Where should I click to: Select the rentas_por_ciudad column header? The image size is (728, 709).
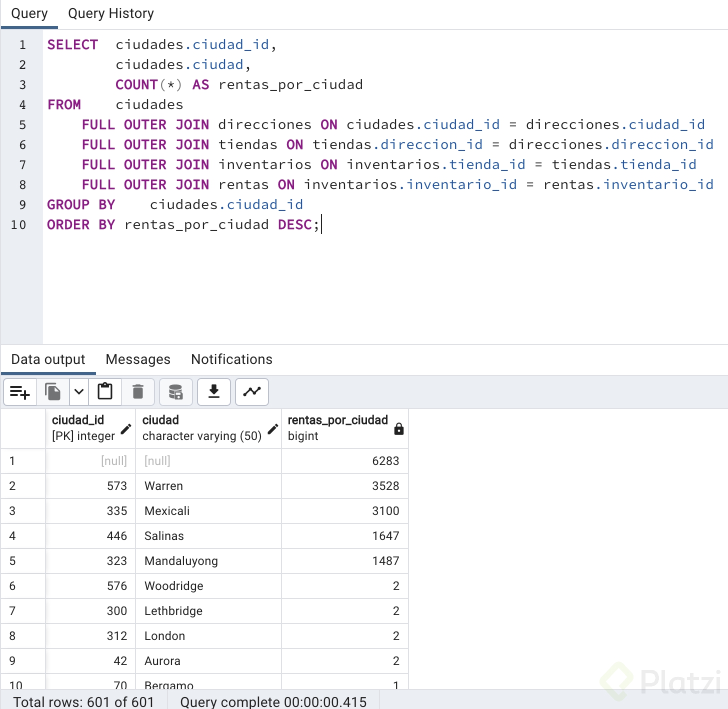click(345, 428)
